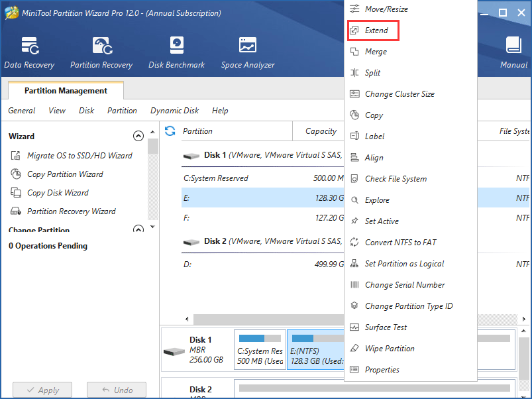Click the Copy partition icon
Screen dimensions: 532x399
[x=354, y=115]
